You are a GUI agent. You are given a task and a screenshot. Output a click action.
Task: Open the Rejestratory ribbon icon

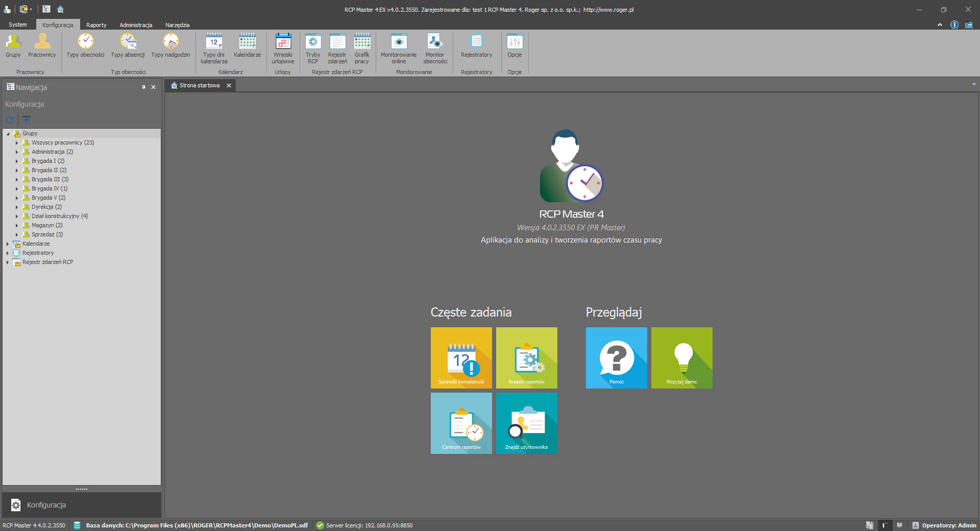click(476, 46)
